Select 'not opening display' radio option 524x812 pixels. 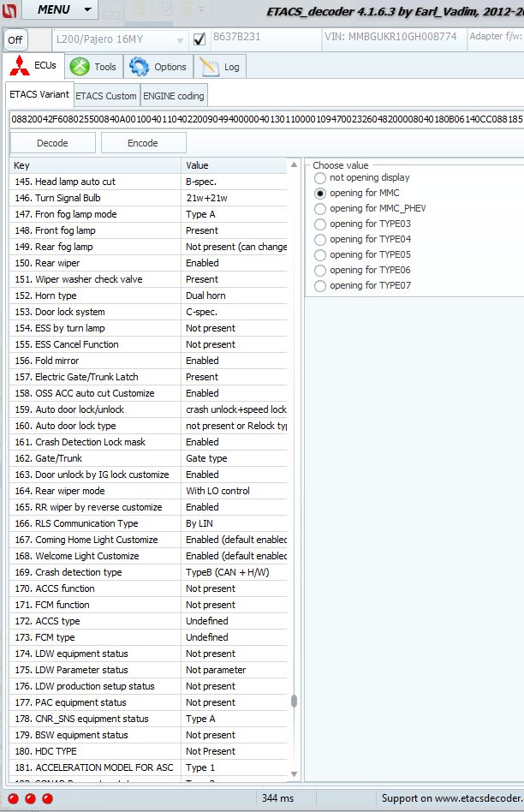pos(320,178)
